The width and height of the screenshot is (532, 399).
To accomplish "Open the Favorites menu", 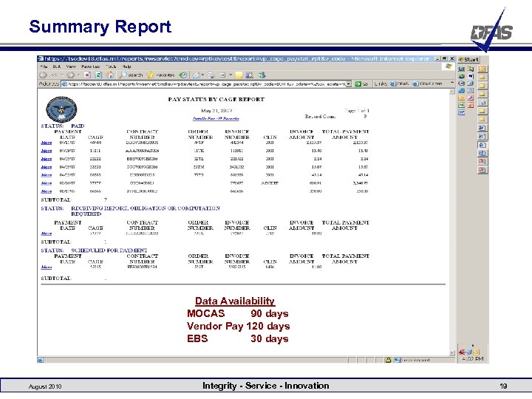I will tap(90, 66).
